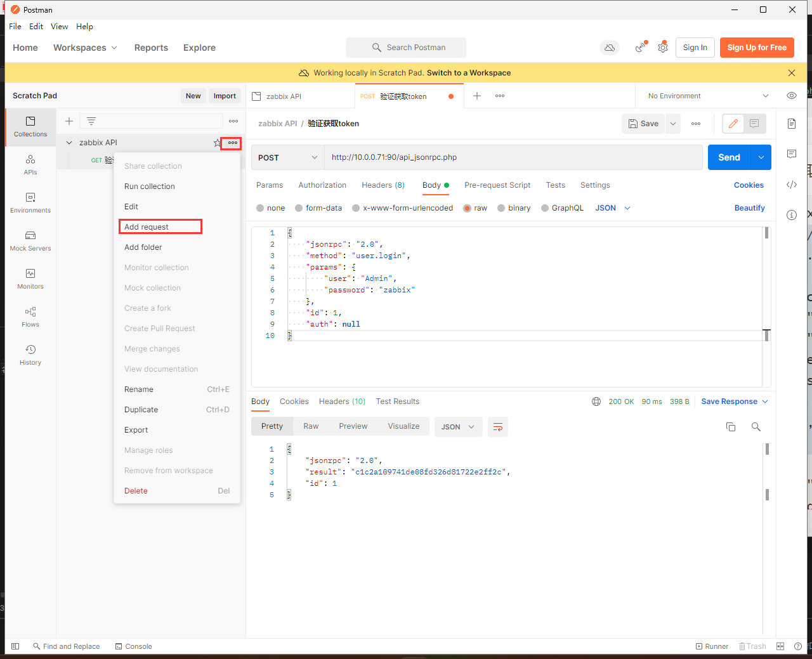Open tab options three dots
The width and height of the screenshot is (812, 659).
point(500,96)
